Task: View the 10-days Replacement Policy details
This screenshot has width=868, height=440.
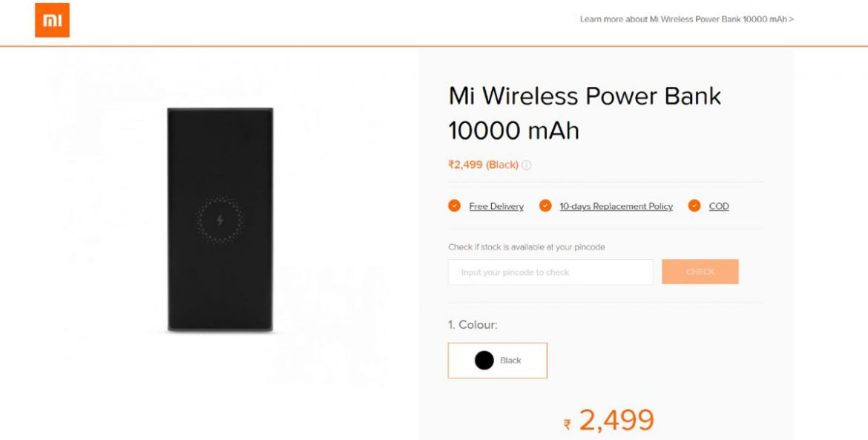Action: coord(617,206)
